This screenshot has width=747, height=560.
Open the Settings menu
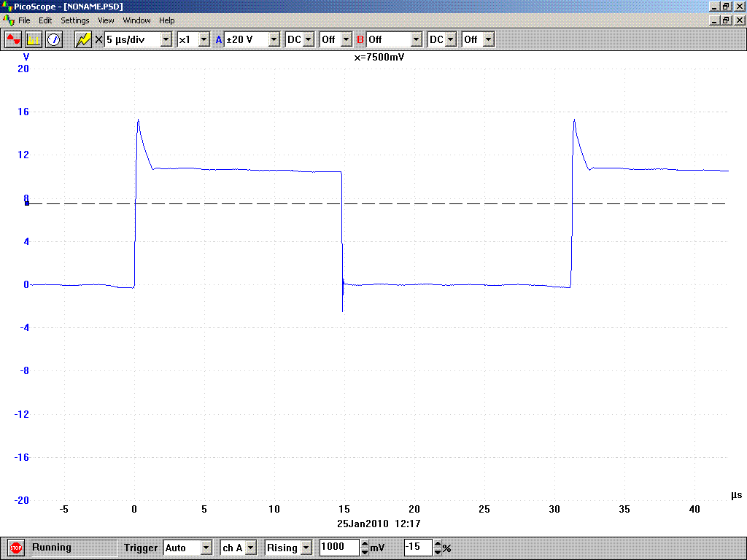coord(75,20)
